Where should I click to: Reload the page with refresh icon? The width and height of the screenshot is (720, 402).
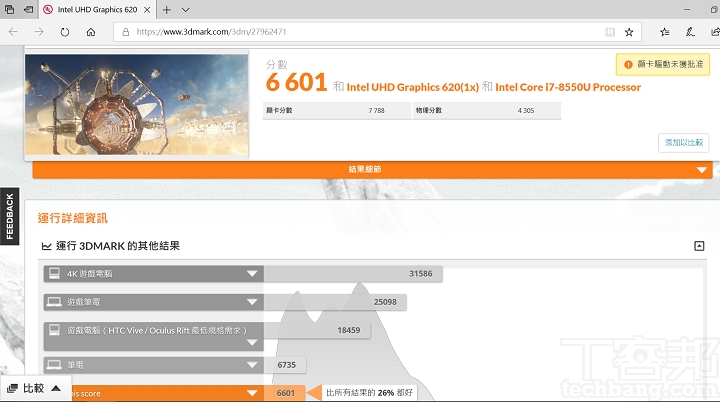pyautogui.click(x=65, y=32)
